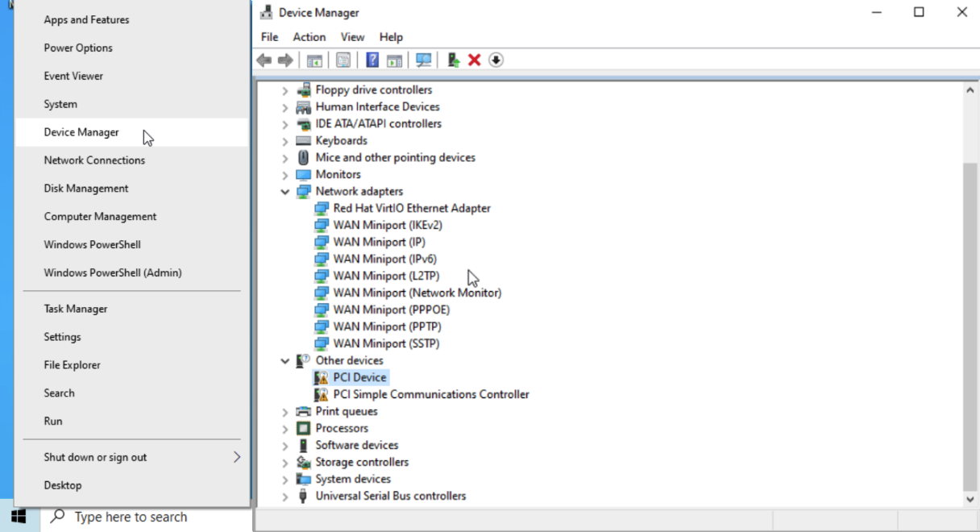Click the red Uninstall device icon
Viewport: 980px width, 532px height.
click(475, 60)
